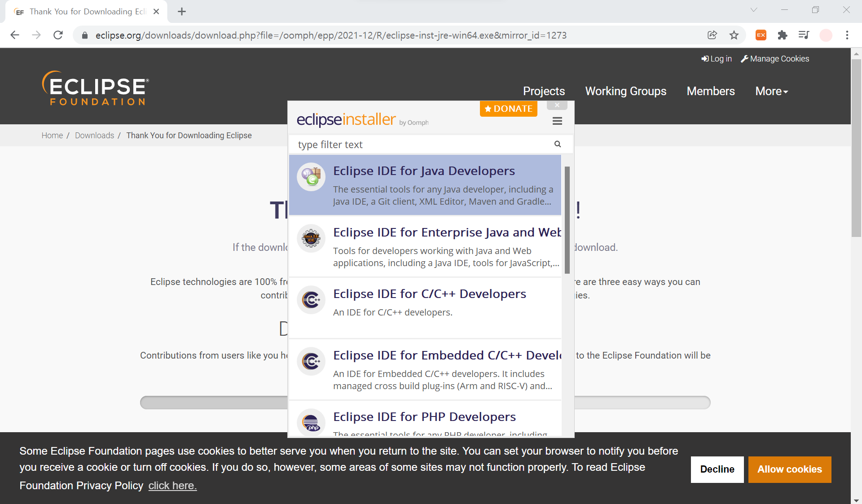
Task: Open the orange EX browser extension
Action: pyautogui.click(x=761, y=35)
